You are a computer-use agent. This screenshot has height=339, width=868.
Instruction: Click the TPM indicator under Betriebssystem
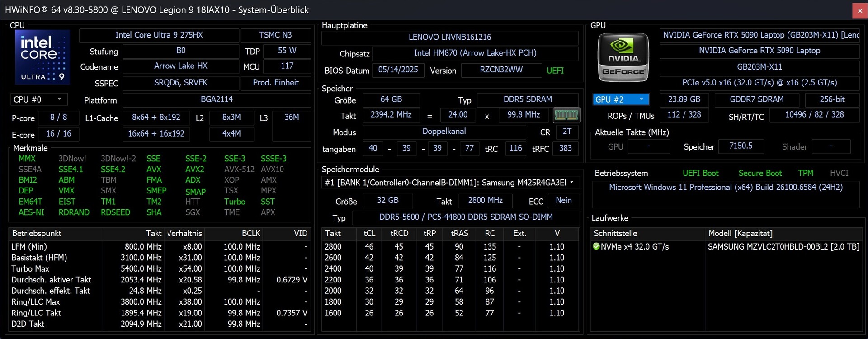805,173
